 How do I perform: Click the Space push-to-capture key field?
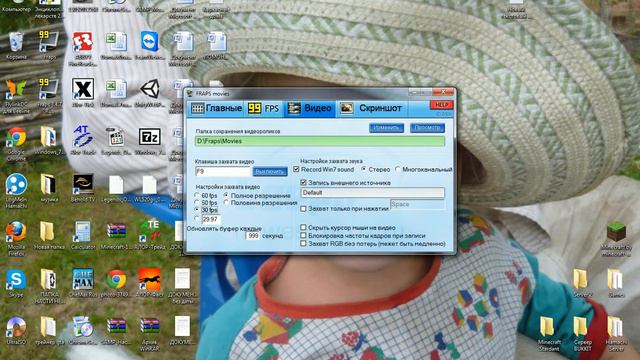(x=417, y=204)
